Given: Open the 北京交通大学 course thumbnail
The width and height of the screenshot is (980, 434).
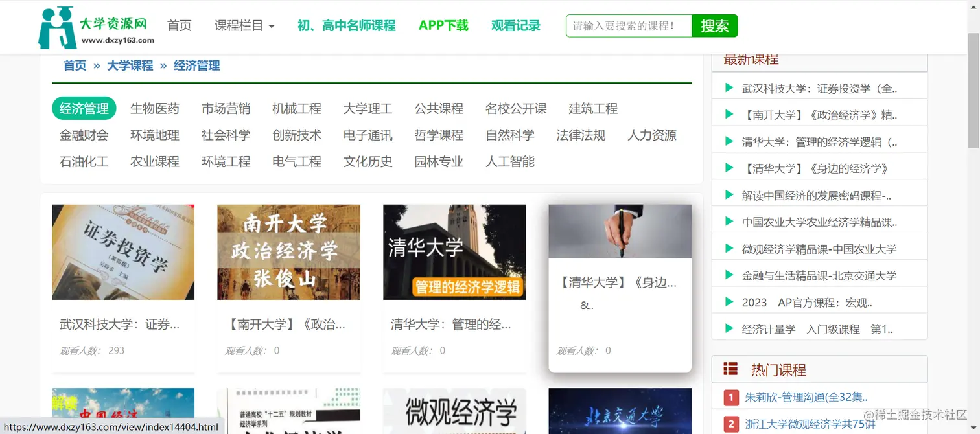Looking at the screenshot, I should tap(620, 411).
